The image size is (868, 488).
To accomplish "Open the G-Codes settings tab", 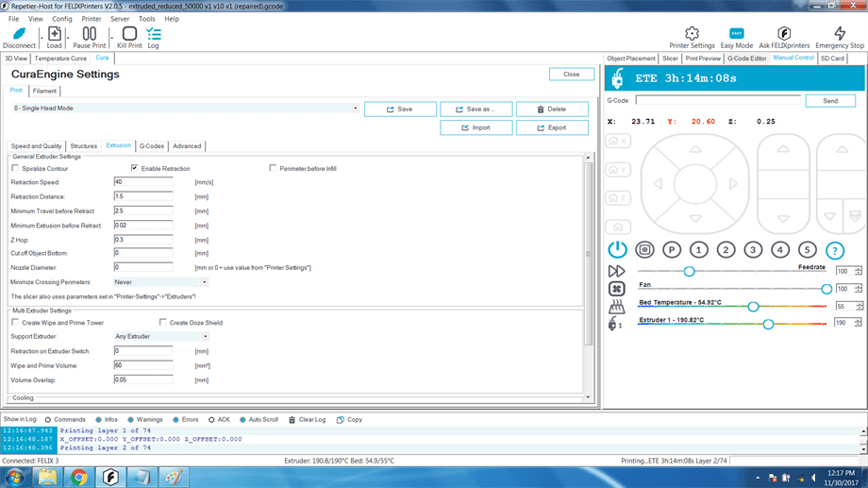I will click(152, 146).
